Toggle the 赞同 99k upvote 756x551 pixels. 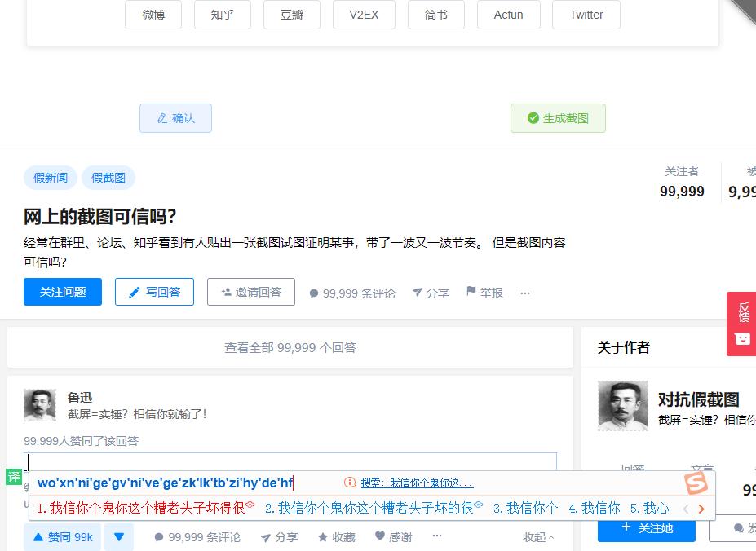point(61,537)
